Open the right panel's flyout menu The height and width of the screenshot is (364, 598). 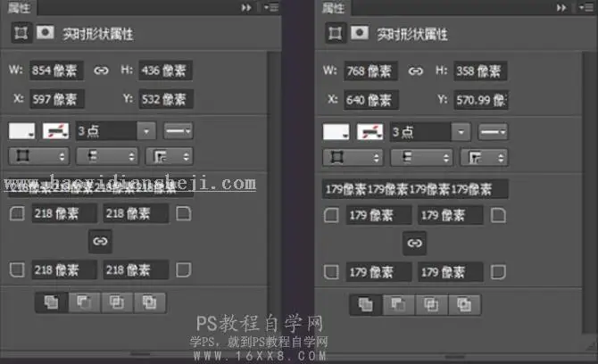(586, 8)
